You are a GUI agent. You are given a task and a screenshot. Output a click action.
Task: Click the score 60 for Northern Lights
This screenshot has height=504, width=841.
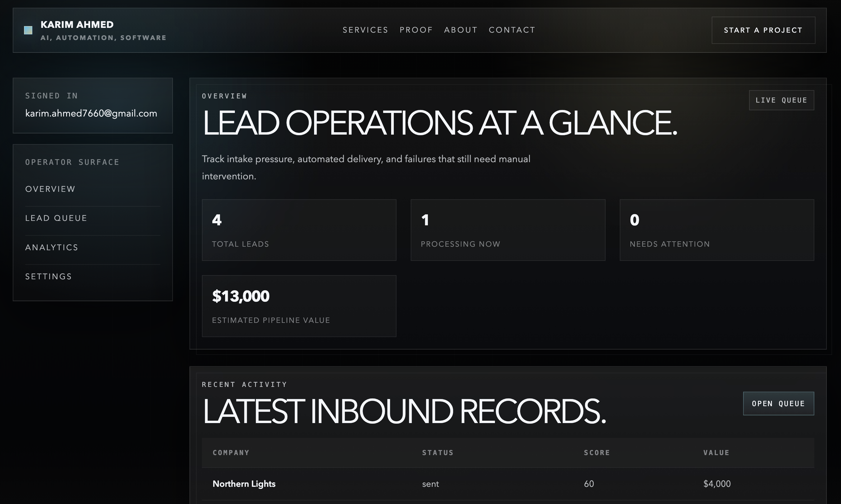(x=589, y=484)
